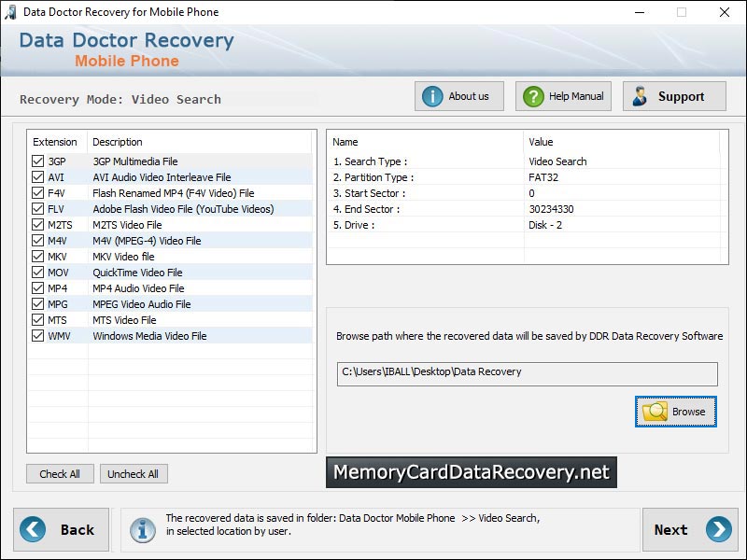Click the About us info icon
Image resolution: width=747 pixels, height=560 pixels.
tap(433, 95)
